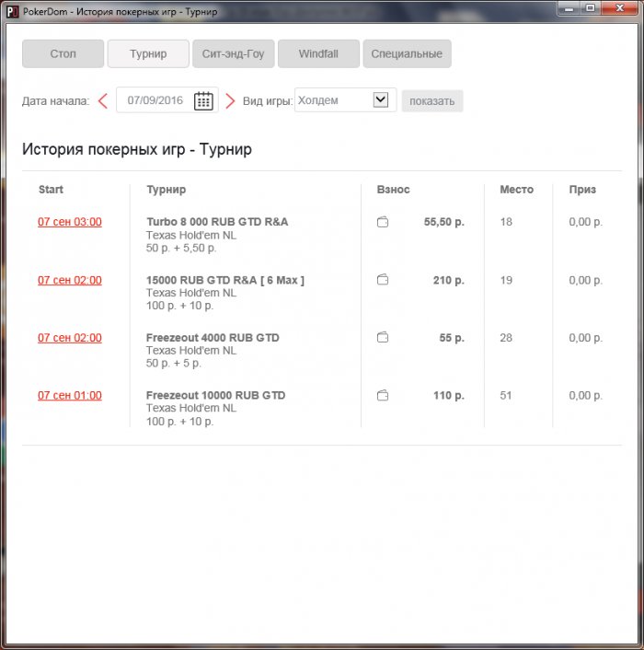This screenshot has width=644, height=650.
Task: Click the 55 р. buy-in amount
Action: (452, 338)
